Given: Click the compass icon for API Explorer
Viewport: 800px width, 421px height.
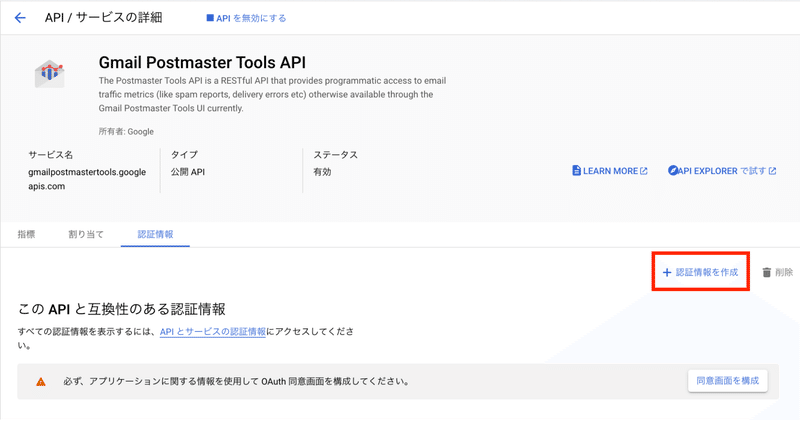Looking at the screenshot, I should (673, 170).
